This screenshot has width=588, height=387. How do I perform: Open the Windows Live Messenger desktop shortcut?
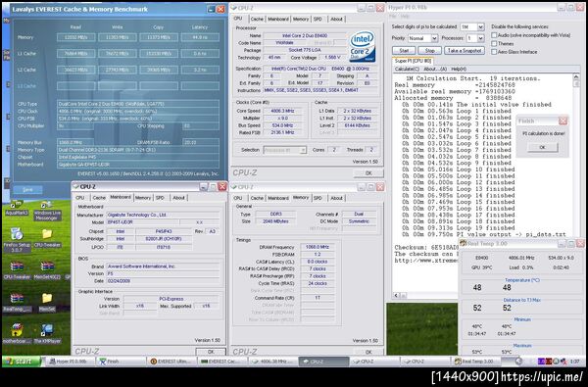tap(47, 210)
